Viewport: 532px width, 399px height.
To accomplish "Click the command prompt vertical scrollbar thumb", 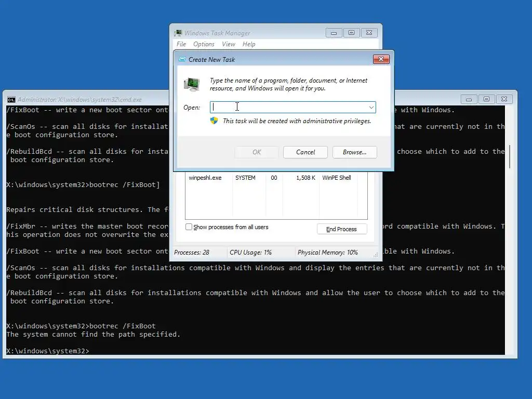I will tap(510, 156).
